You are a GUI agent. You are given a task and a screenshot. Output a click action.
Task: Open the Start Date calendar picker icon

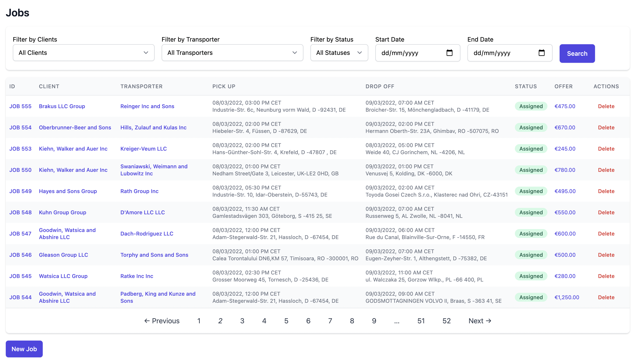[x=449, y=53]
